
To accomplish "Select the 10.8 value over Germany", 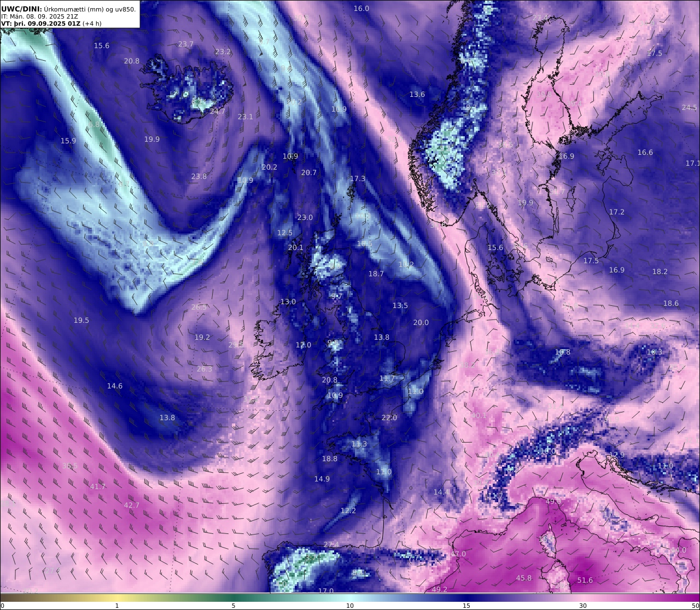I will 563,352.
